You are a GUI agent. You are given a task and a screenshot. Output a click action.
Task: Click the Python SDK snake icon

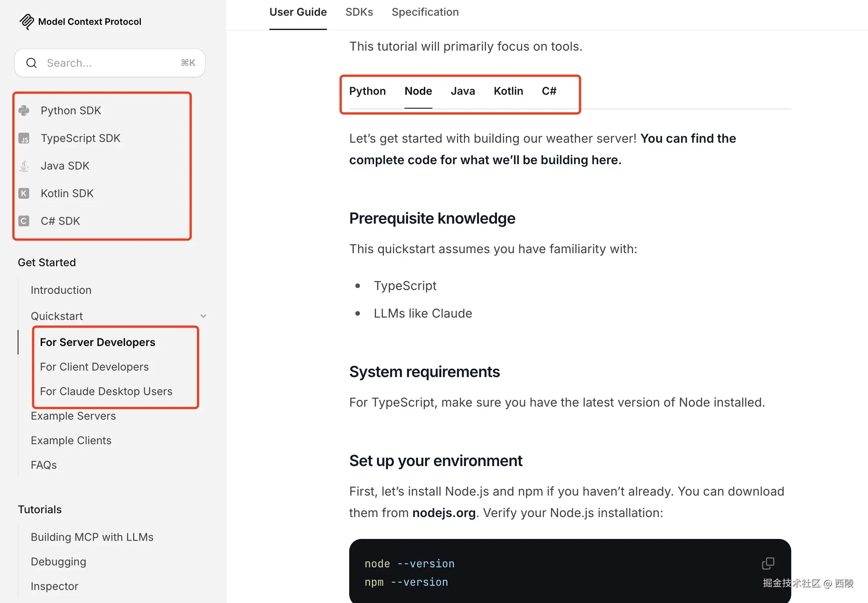(x=24, y=110)
